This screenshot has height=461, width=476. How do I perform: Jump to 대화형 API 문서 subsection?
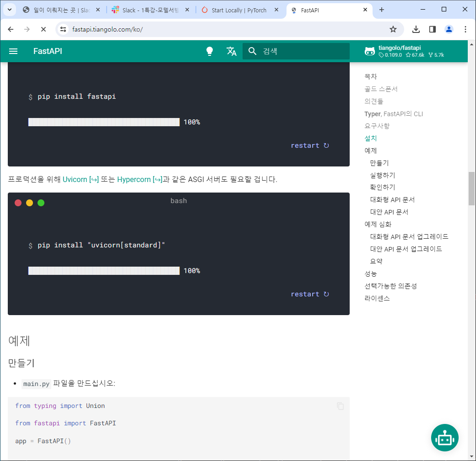pos(392,199)
